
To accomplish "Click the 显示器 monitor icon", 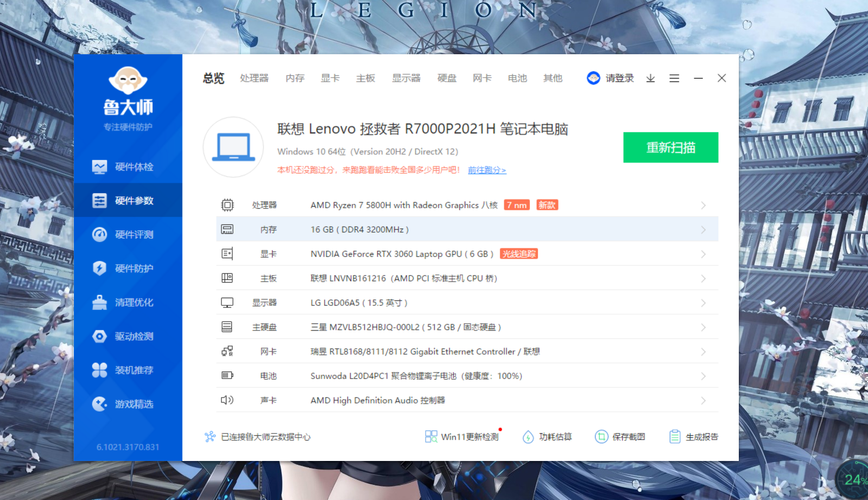I will click(x=227, y=303).
